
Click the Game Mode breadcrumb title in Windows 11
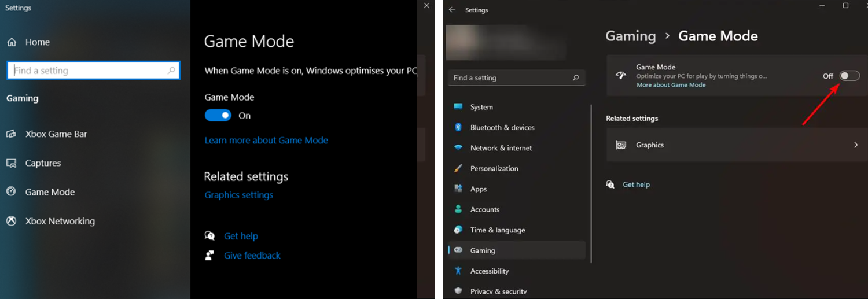(718, 36)
